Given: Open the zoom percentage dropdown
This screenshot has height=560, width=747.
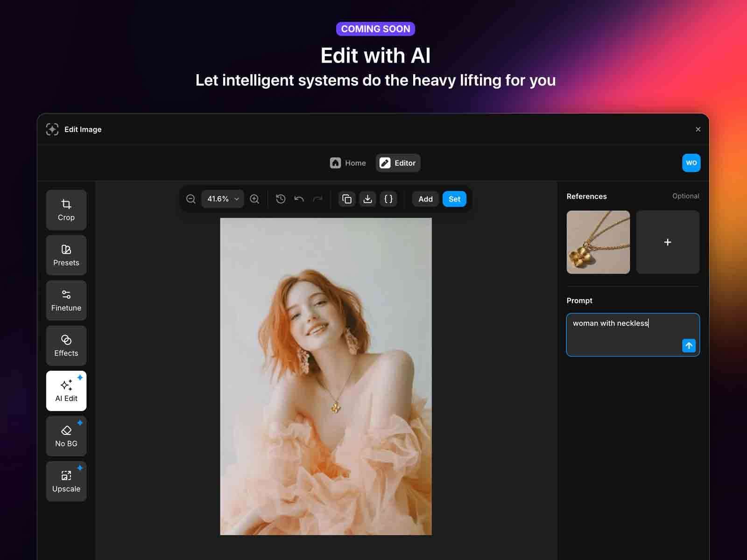Looking at the screenshot, I should [222, 199].
